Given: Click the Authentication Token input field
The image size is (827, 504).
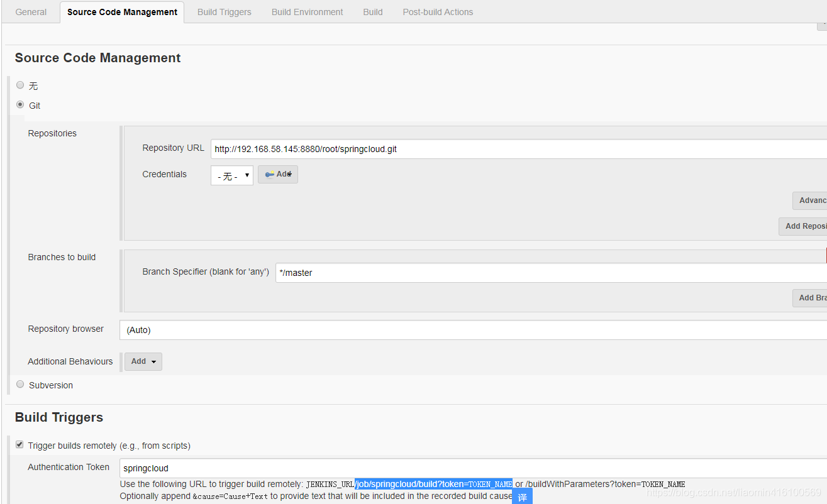Looking at the screenshot, I should click(x=473, y=468).
